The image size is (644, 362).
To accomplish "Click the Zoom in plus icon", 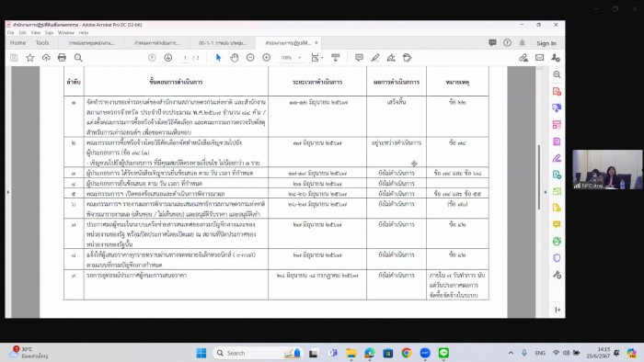I will pos(267,58).
